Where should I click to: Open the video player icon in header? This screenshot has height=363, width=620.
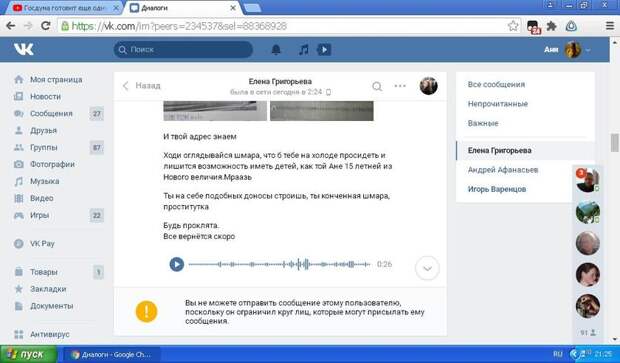tap(324, 50)
